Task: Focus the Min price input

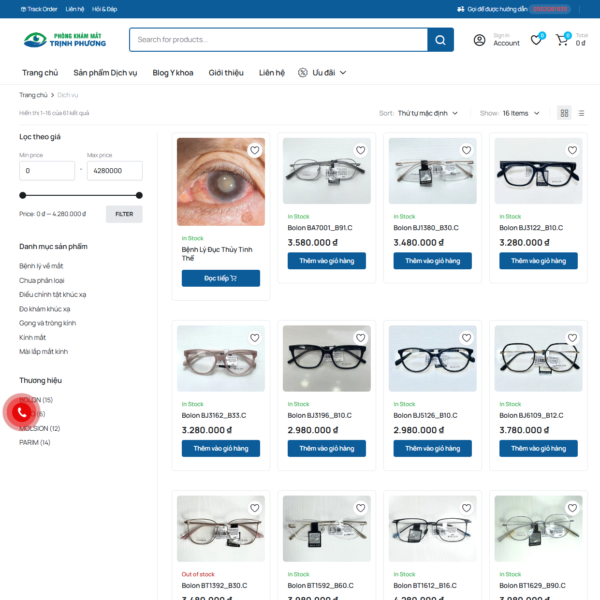Action: pyautogui.click(x=47, y=171)
